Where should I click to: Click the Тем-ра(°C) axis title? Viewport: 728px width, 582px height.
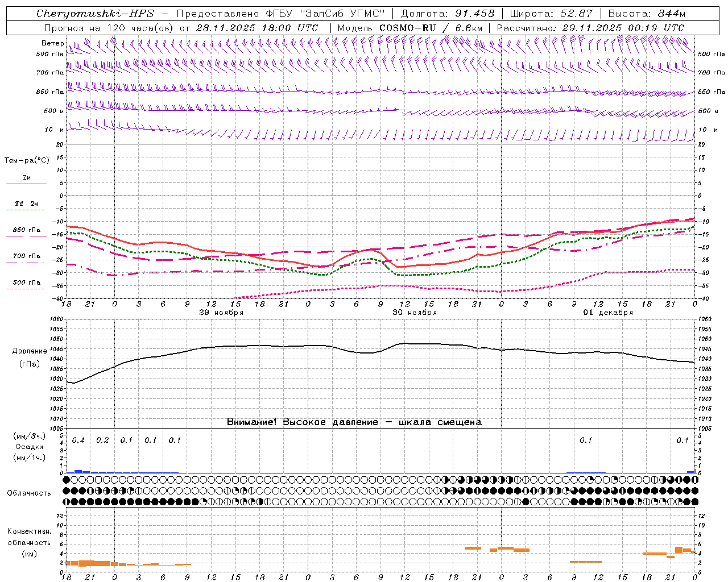coord(27,161)
